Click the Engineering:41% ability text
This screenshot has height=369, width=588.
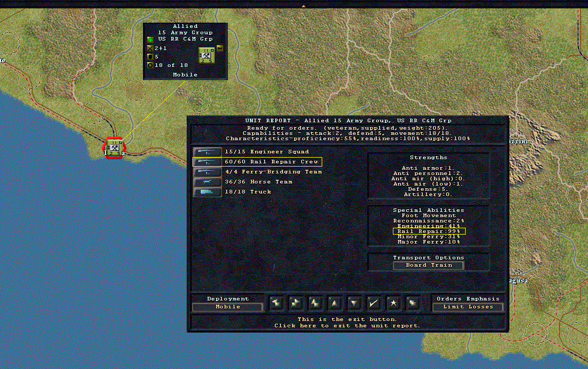point(429,226)
